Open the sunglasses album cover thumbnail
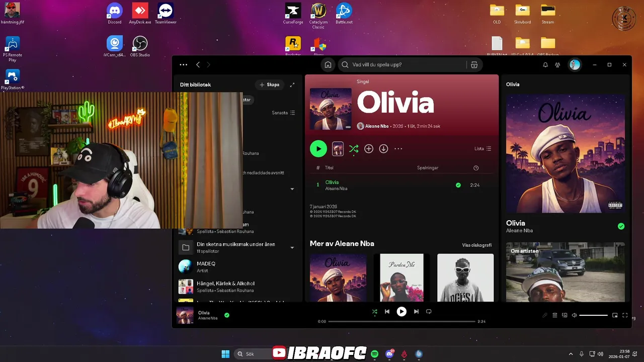This screenshot has width=644, height=362. pos(465,278)
